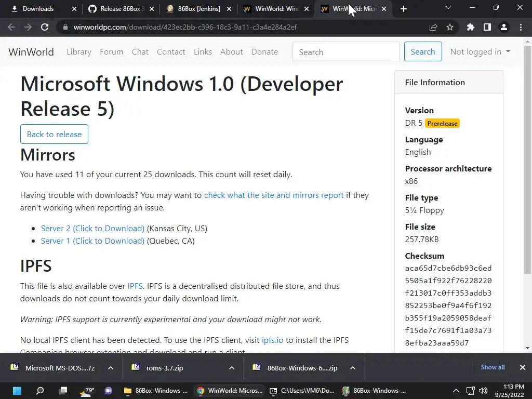Screen dimensions: 532x399
Task: Open Microsoft MS-DOS 7z download item
Action: tap(55, 368)
